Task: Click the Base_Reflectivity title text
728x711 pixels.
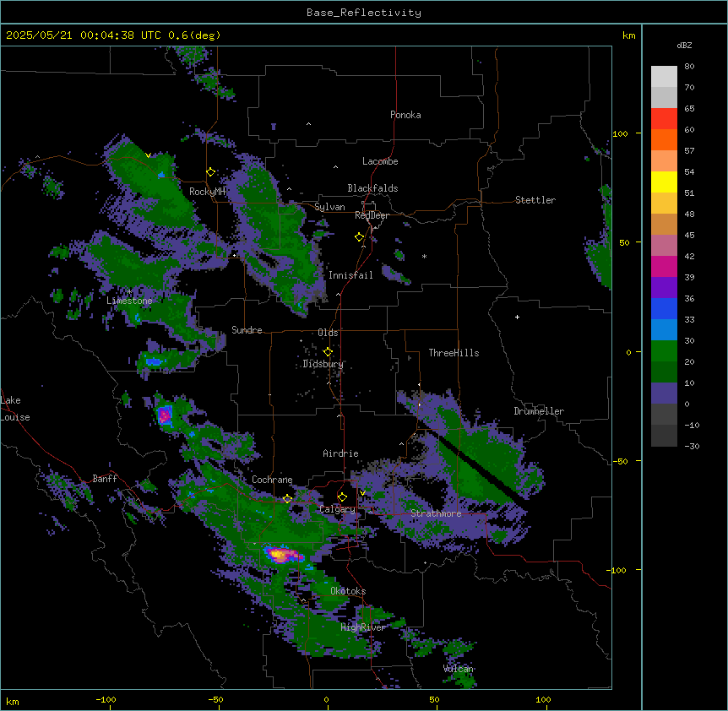Action: pyautogui.click(x=364, y=13)
